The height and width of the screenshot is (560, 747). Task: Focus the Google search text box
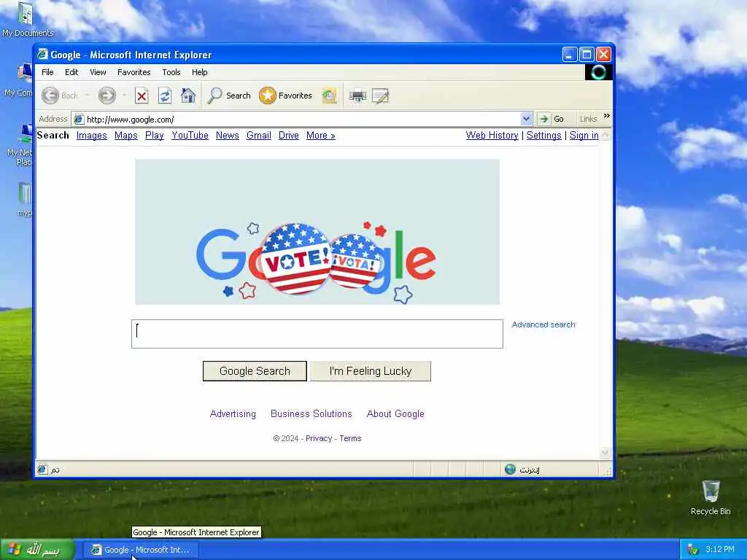point(317,334)
